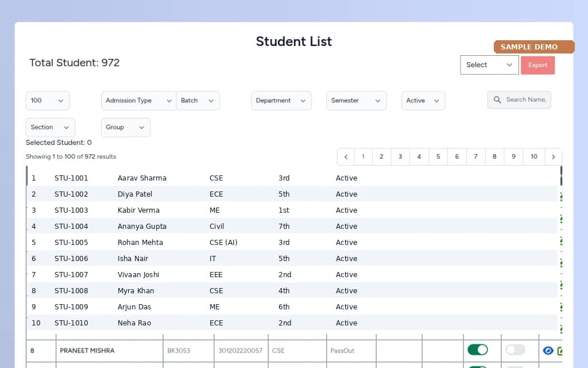
Task: Expand the Batch filter dropdown
Action: [198, 101]
